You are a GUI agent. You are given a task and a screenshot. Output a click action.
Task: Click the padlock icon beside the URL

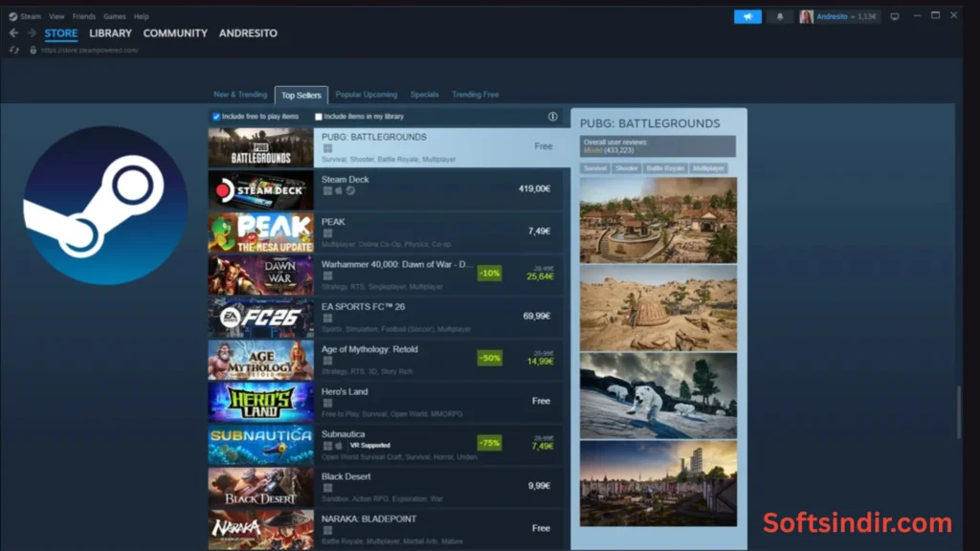[33, 50]
